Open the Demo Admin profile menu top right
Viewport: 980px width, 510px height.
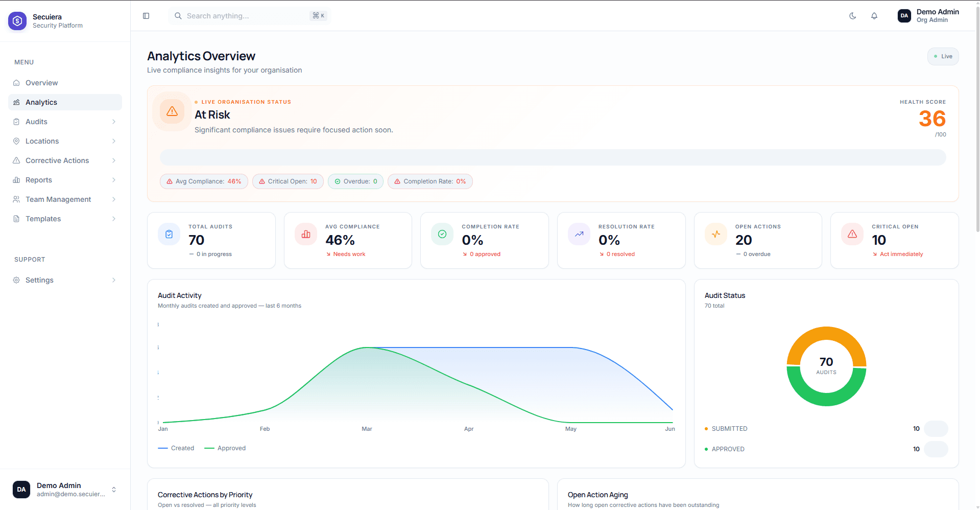[x=928, y=16]
